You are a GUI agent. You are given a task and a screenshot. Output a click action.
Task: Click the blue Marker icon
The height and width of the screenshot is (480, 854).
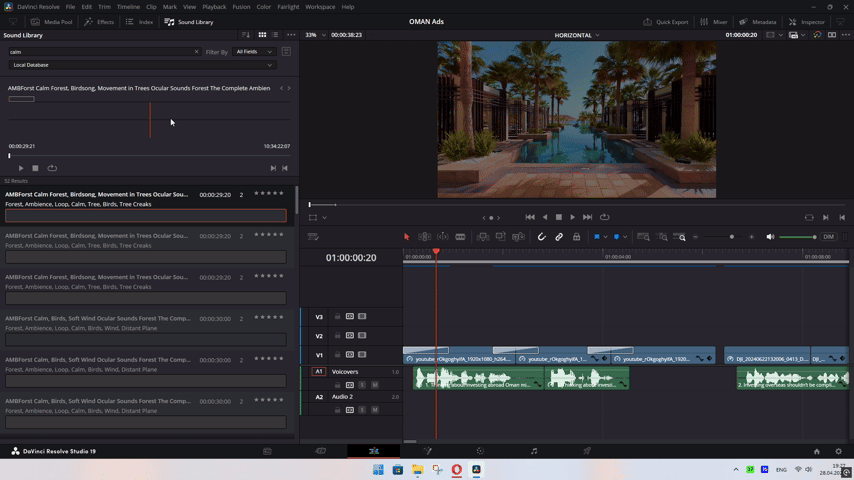[617, 237]
